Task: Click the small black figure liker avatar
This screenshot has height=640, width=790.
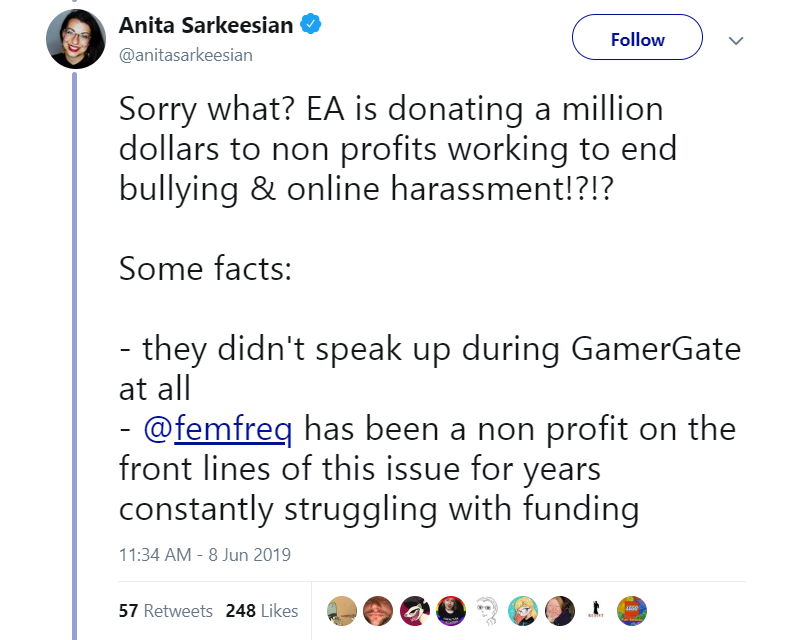Action: [x=595, y=610]
